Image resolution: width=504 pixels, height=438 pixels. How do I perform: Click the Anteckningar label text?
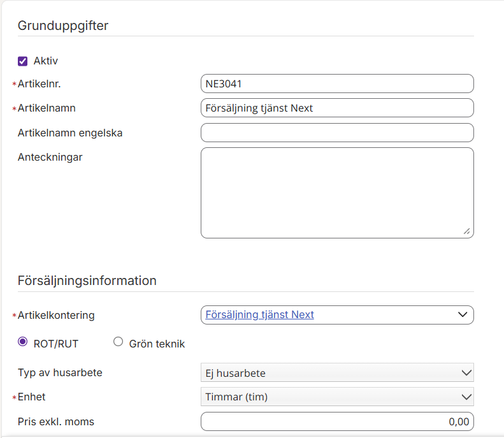click(50, 157)
